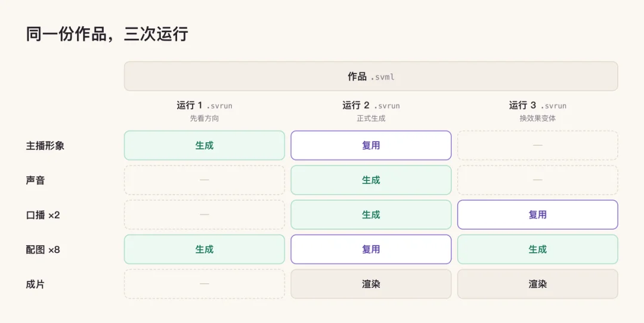The width and height of the screenshot is (644, 323).
Task: Click the 配图 ×8 row label
Action: [x=43, y=250]
